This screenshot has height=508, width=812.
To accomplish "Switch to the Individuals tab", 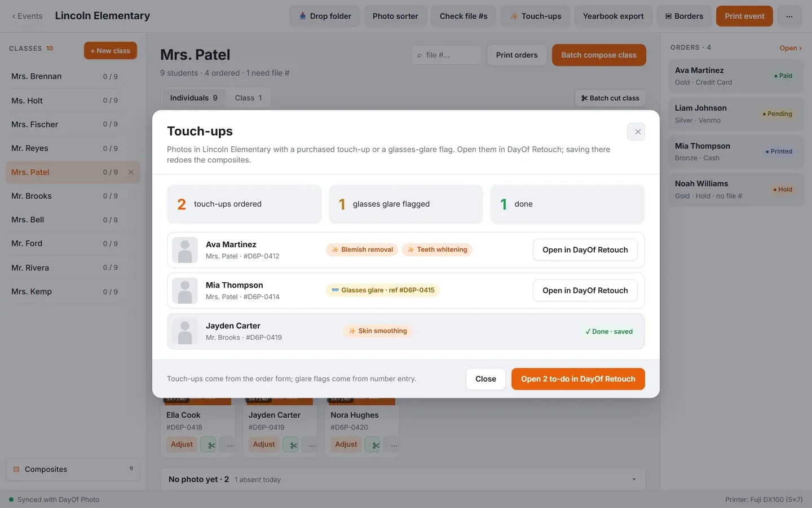I will coord(193,98).
